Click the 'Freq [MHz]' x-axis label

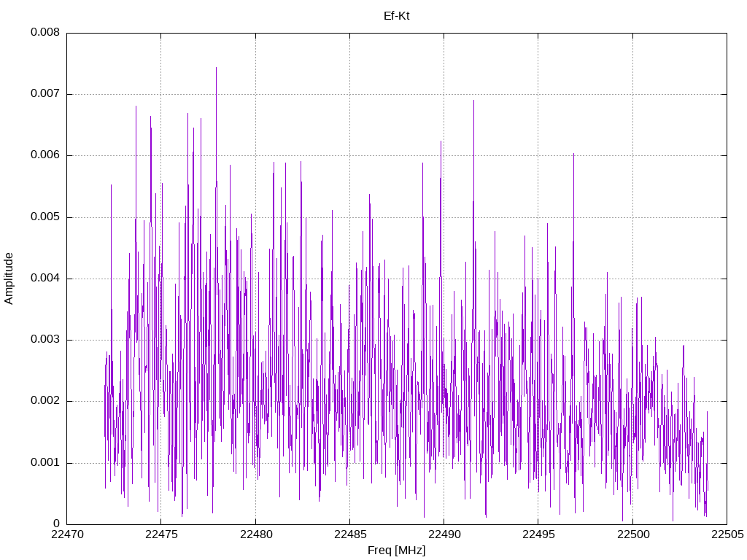396,551
